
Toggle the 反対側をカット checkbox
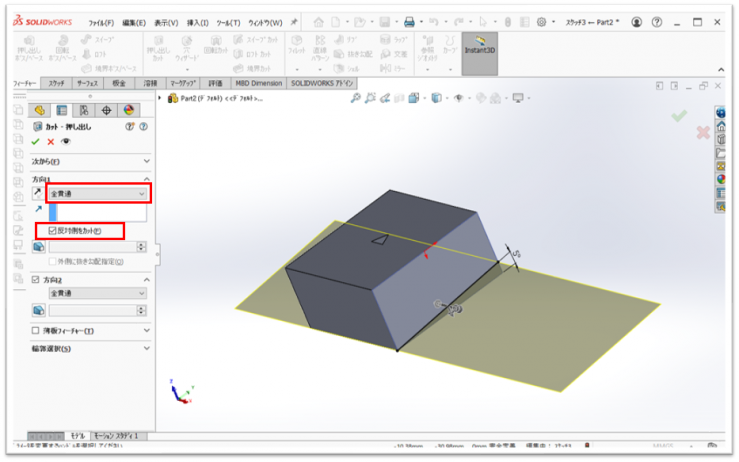point(53,231)
